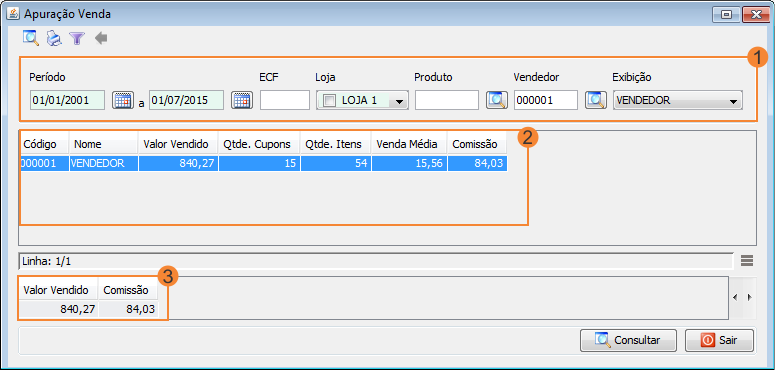
Task: Sort by Comissão table column header
Action: (x=477, y=144)
